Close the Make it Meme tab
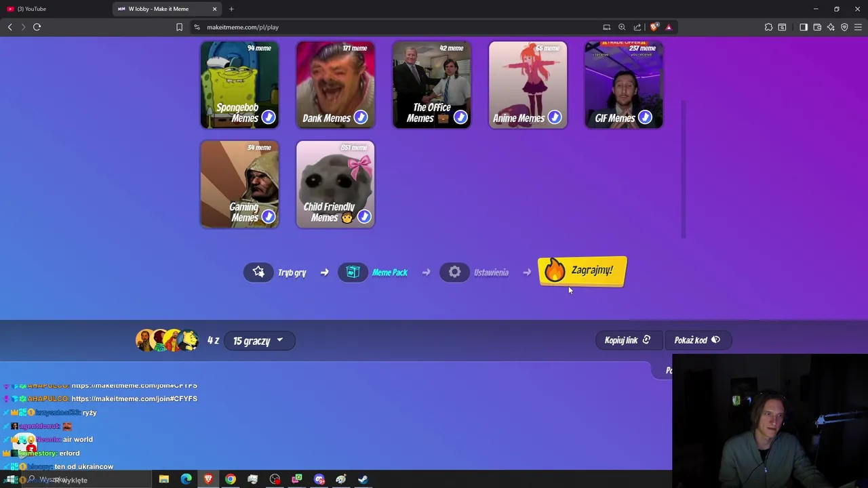This screenshot has width=868, height=488. pos(214,9)
